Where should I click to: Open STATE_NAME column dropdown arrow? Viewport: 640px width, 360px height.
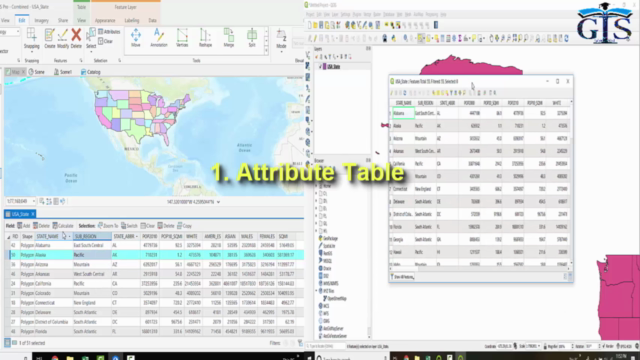click(69, 236)
